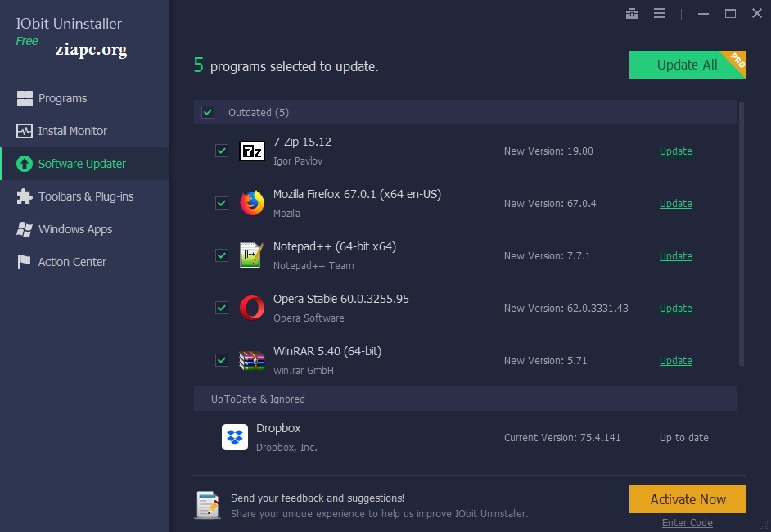
Task: Click the Action Center flag icon
Action: click(24, 262)
